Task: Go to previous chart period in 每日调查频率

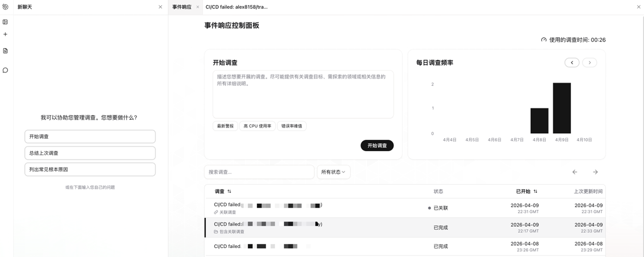Action: point(572,63)
